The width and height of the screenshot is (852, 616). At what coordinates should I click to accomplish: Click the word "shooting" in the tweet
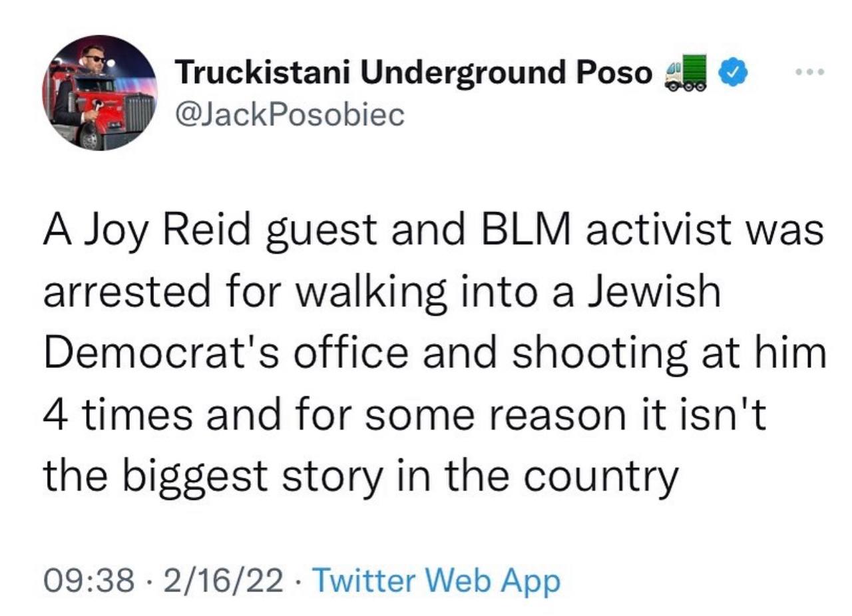tap(594, 353)
